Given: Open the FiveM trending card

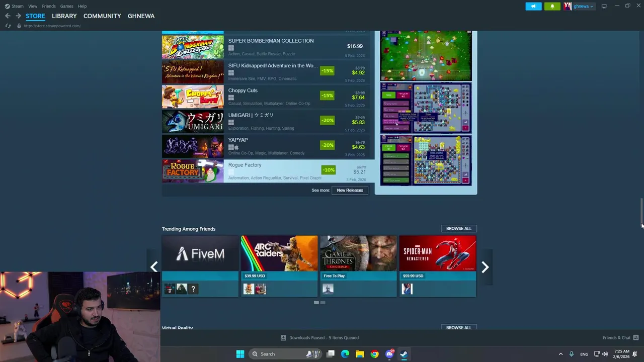Looking at the screenshot, I should point(200,266).
